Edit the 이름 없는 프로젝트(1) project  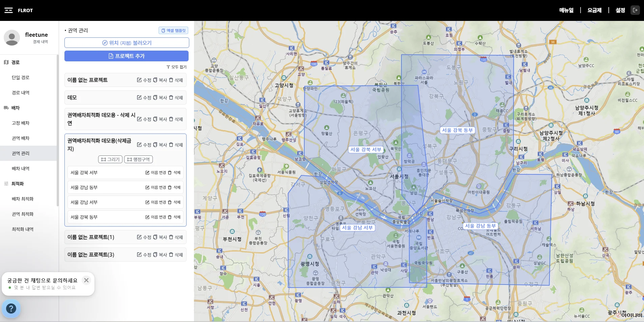coord(144,237)
